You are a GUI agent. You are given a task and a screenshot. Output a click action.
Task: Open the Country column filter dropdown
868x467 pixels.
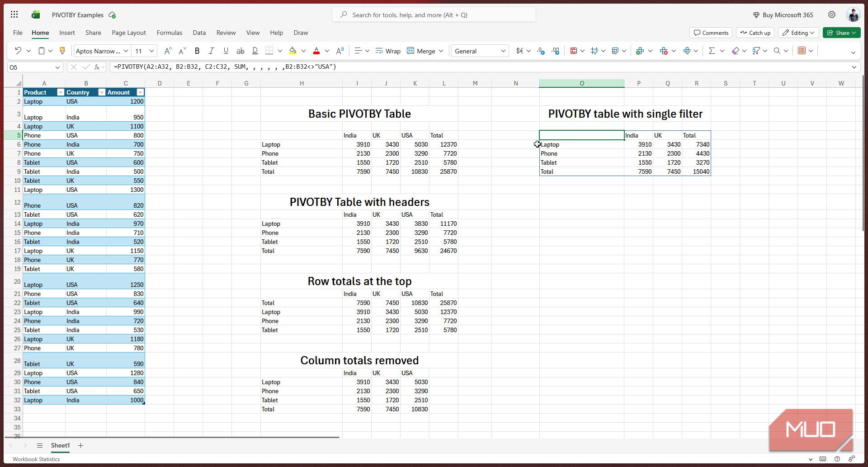pos(102,92)
